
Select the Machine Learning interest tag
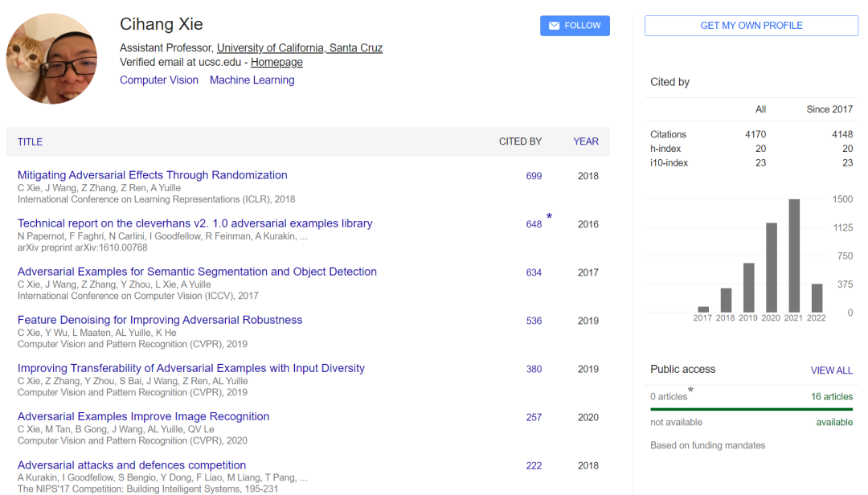252,80
